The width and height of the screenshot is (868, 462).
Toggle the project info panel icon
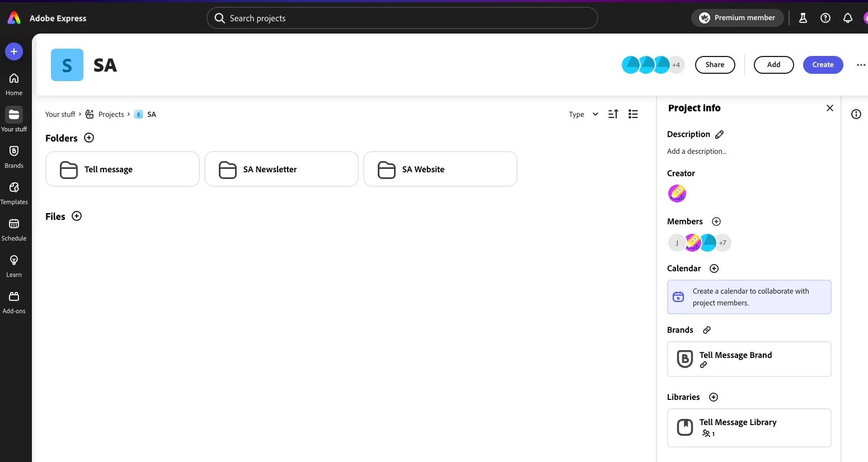(x=856, y=114)
